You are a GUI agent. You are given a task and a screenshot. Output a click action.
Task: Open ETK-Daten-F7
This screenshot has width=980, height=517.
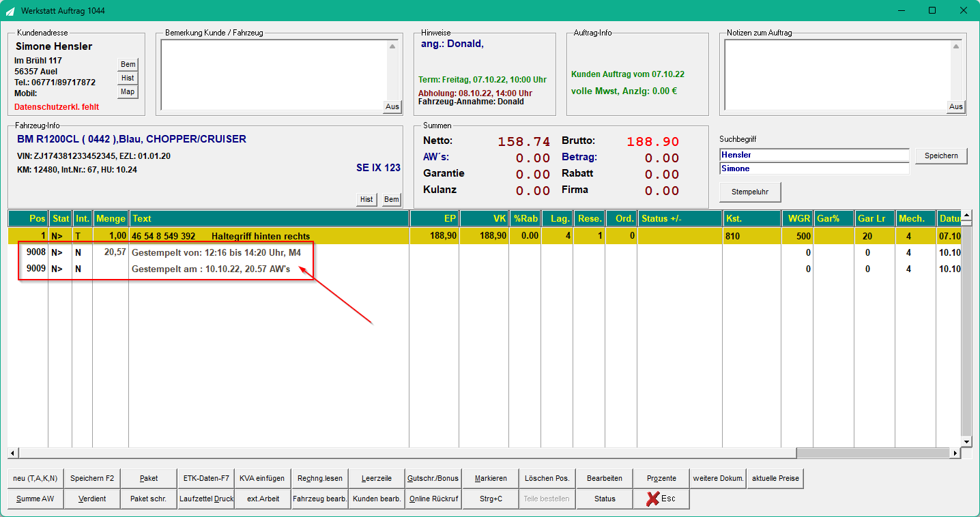(x=206, y=478)
